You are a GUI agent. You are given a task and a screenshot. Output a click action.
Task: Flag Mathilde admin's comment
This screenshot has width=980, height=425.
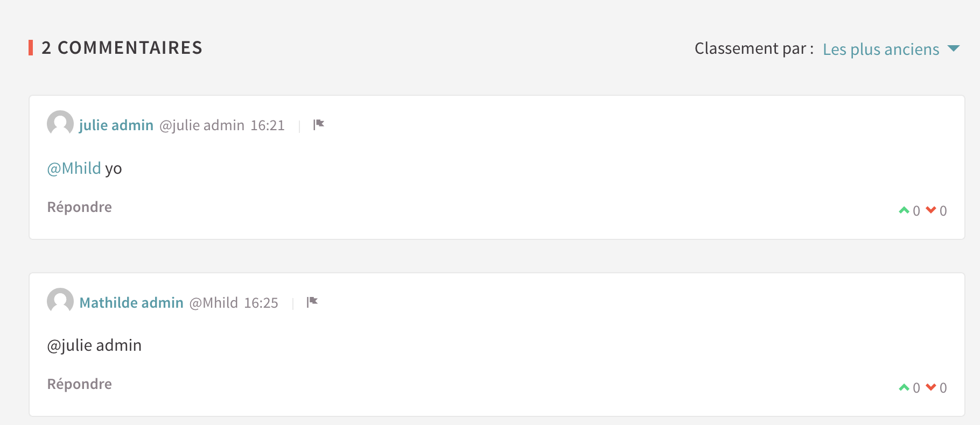312,302
